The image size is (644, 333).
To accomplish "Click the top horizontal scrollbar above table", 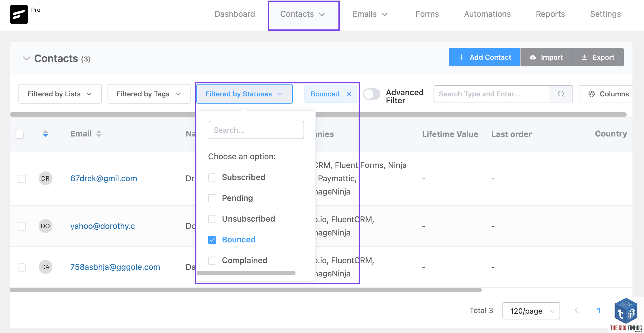I will (318, 115).
